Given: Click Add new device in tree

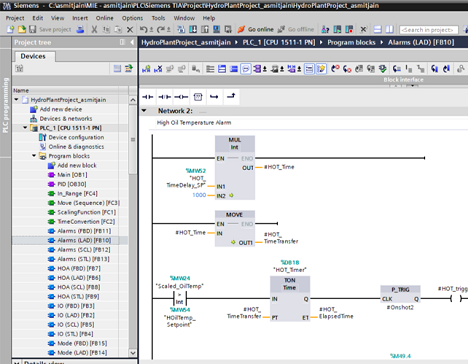Looking at the screenshot, I should [x=61, y=109].
